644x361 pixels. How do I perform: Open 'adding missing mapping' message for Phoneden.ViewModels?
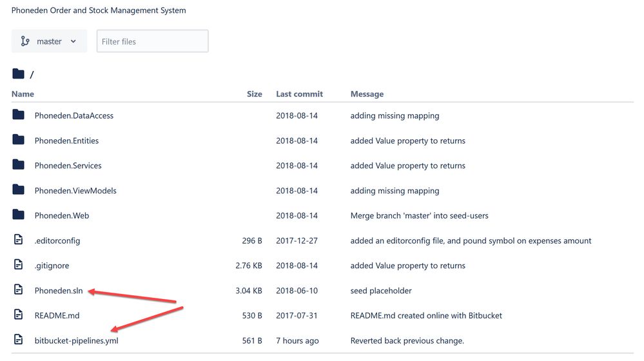(x=395, y=191)
